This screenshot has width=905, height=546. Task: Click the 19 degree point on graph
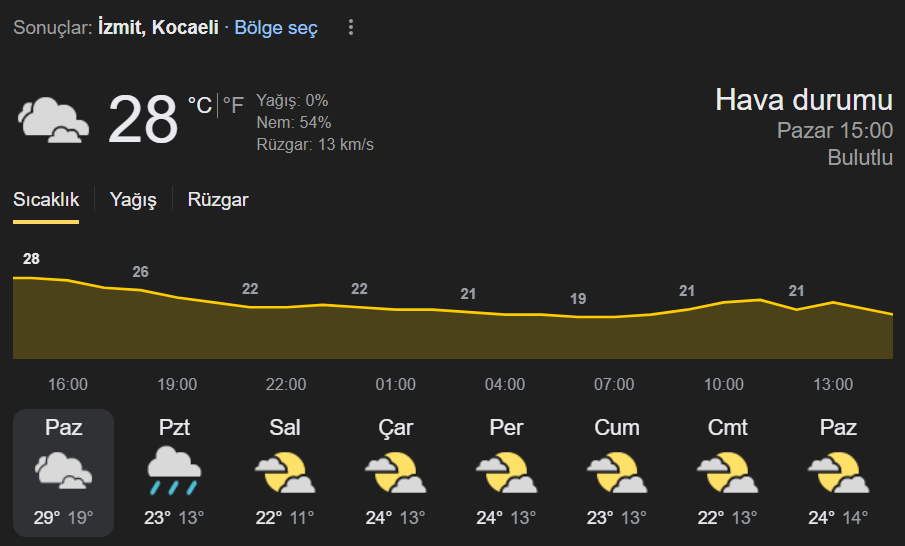[x=578, y=299]
